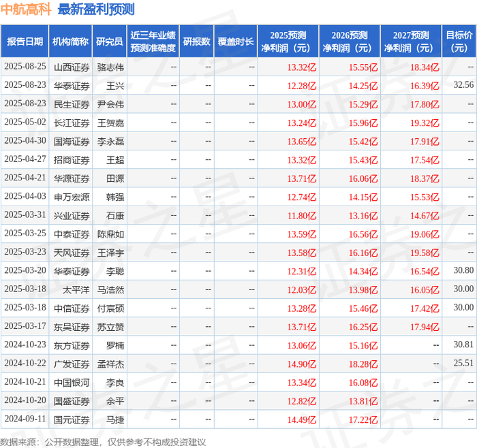
Task: Click the 中航高科 stock name title
Action: [x=26, y=10]
